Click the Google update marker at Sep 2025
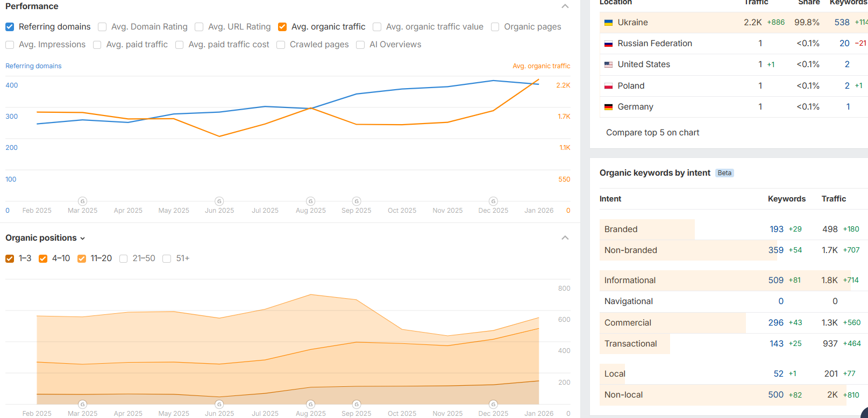 (x=357, y=201)
